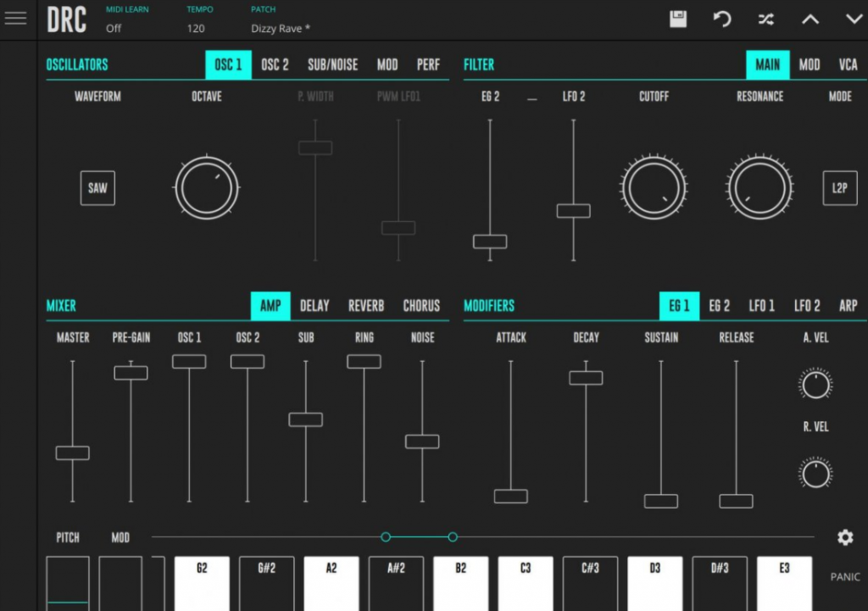868x611 pixels.
Task: Open the REVERB mixer tab
Action: 366,306
